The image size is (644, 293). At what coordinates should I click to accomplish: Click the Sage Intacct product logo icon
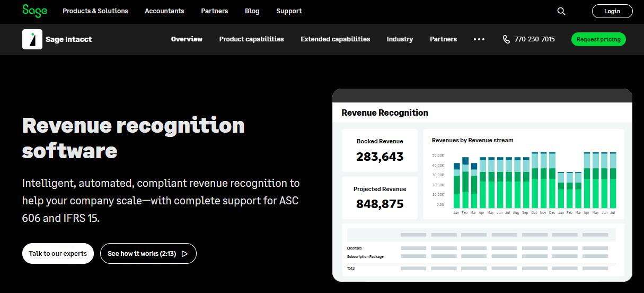[32, 39]
